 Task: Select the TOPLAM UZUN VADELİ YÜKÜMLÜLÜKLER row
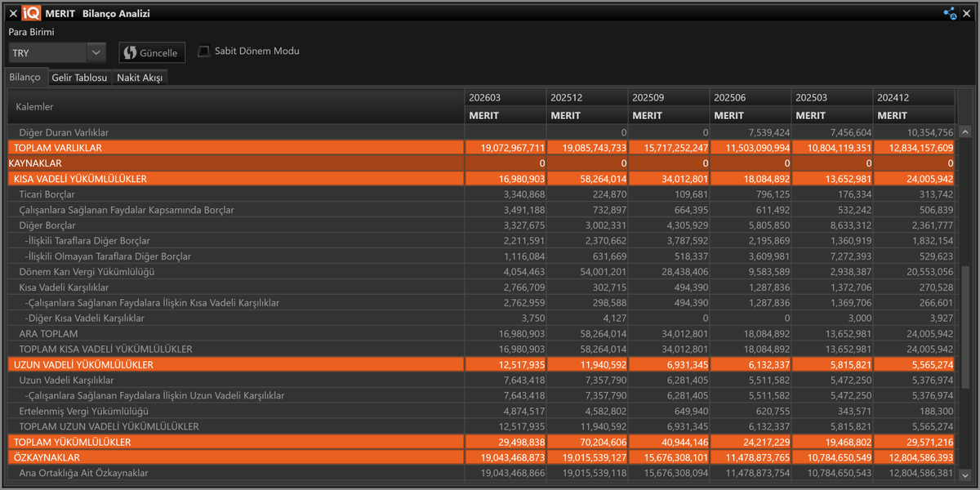[481, 427]
